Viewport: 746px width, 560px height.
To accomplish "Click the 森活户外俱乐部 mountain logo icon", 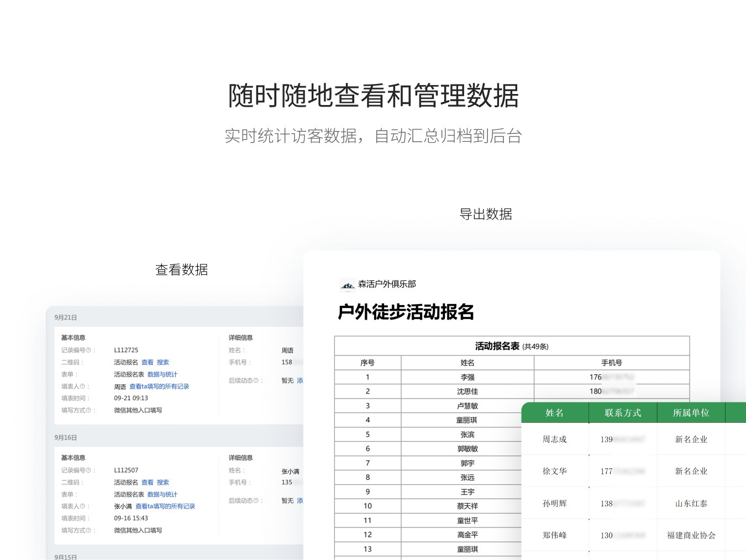I will (x=347, y=284).
